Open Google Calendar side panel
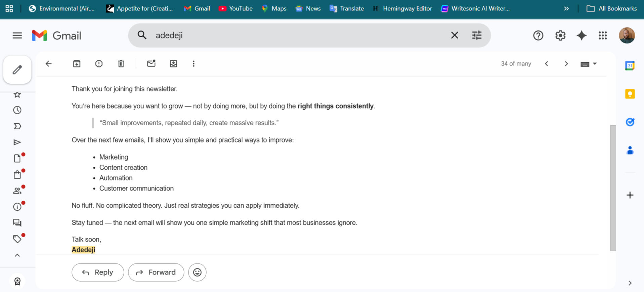644x292 pixels. tap(630, 66)
